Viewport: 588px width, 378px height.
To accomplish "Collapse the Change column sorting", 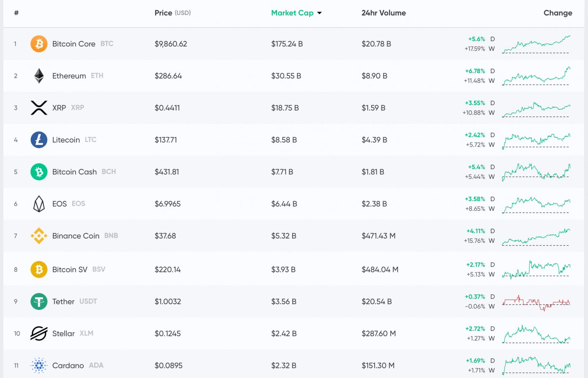I will click(558, 13).
